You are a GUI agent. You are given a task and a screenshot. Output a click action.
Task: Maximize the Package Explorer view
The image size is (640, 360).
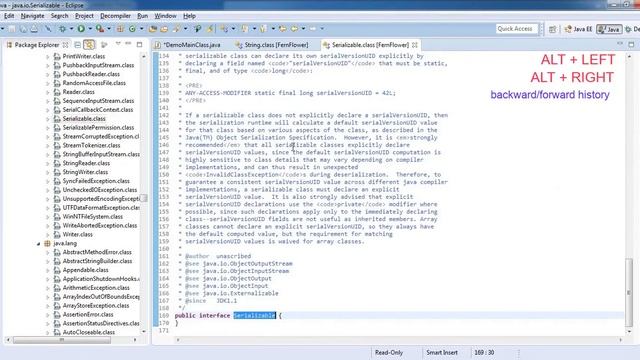pyautogui.click(x=140, y=44)
